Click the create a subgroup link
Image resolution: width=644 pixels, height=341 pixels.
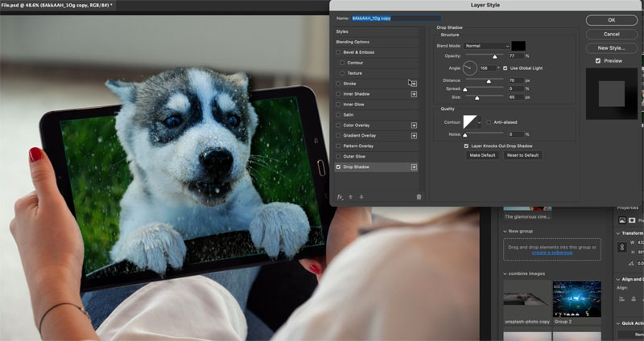point(552,253)
